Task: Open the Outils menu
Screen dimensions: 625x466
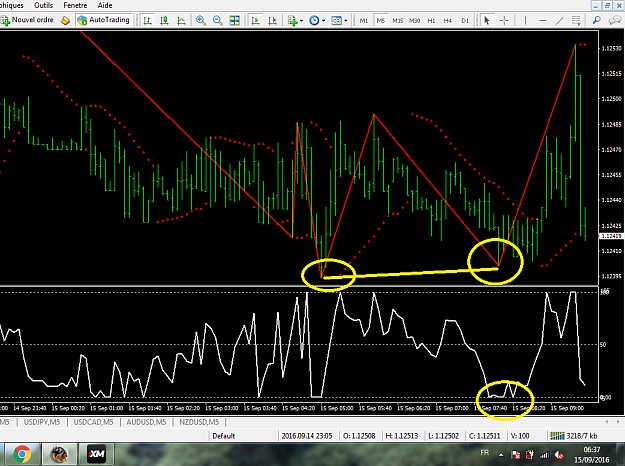Action: pyautogui.click(x=43, y=5)
